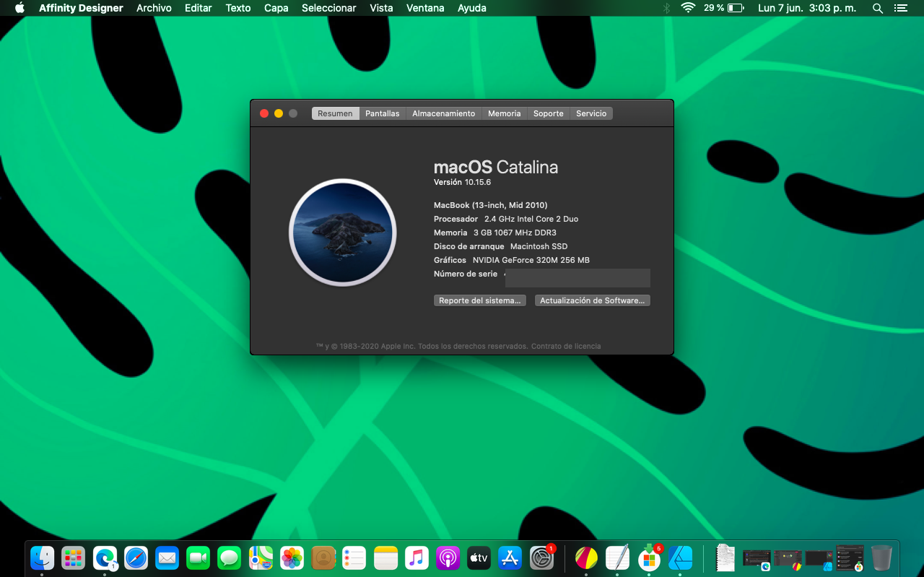This screenshot has width=924, height=577.
Task: Open the "Contrato de licencia" link
Action: [x=566, y=346]
